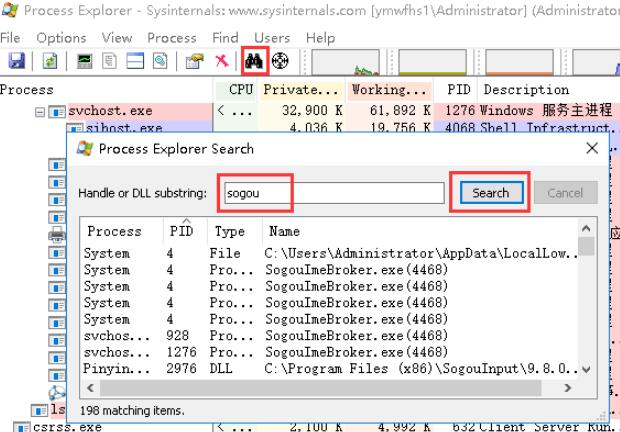Click the csrss.exe process icon
The image size is (620, 432).
21,427
